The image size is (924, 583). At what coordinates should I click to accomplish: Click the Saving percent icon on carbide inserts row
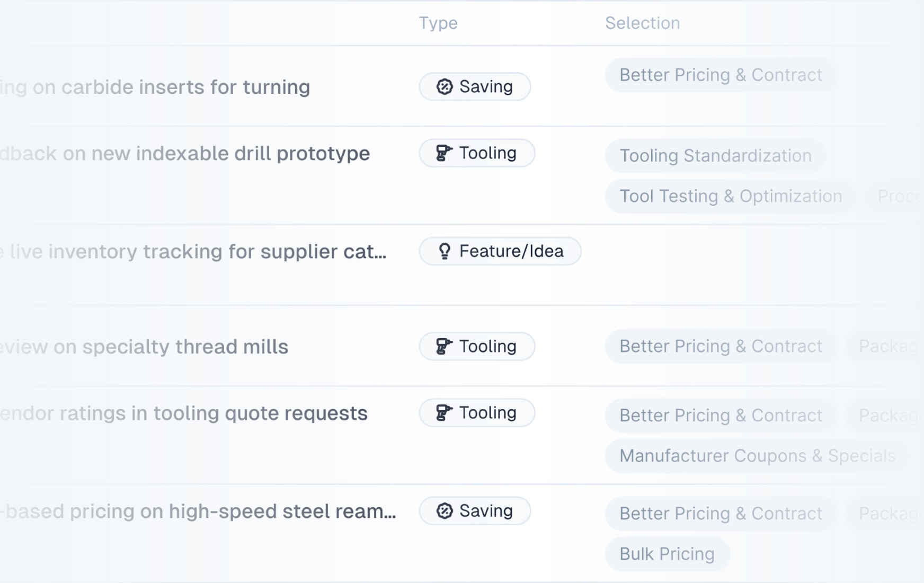click(x=445, y=86)
